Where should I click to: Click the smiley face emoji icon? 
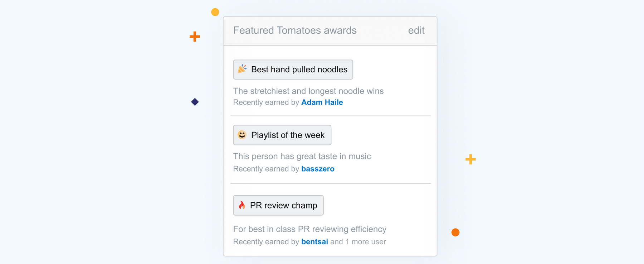(242, 135)
